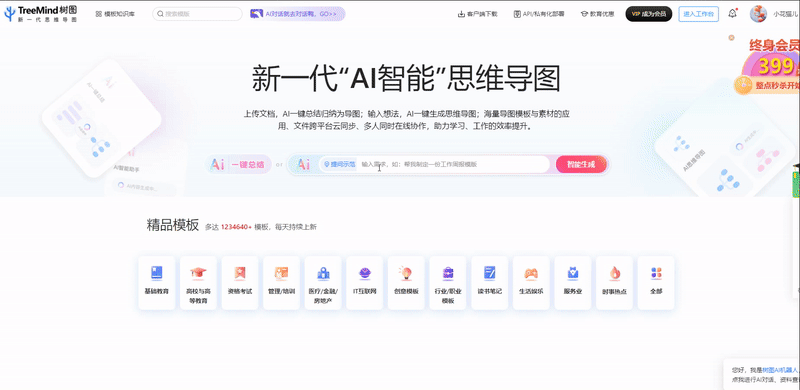The image size is (800, 390).
Task: Click the 智能生成 button
Action: pyautogui.click(x=581, y=164)
